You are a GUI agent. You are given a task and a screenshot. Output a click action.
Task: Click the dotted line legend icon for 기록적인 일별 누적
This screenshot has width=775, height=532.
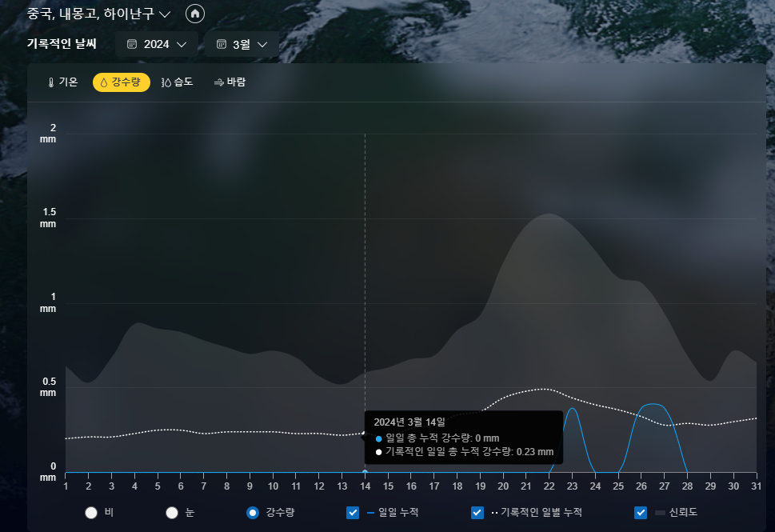495,513
